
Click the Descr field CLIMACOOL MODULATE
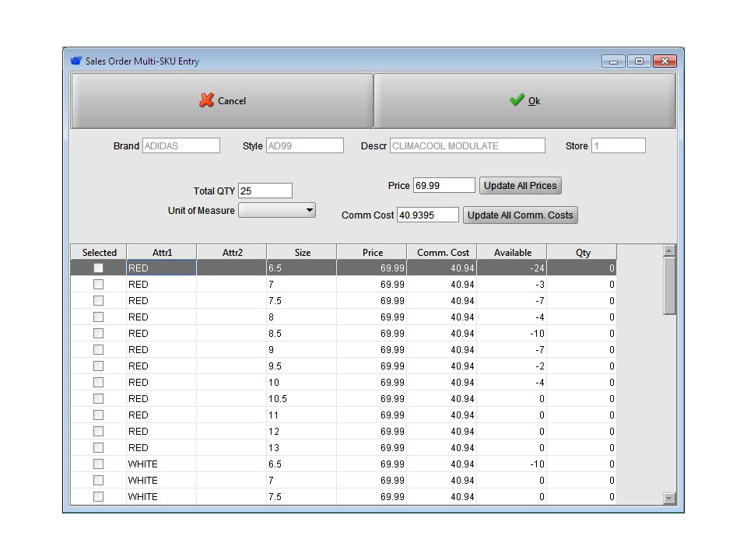pos(468,145)
